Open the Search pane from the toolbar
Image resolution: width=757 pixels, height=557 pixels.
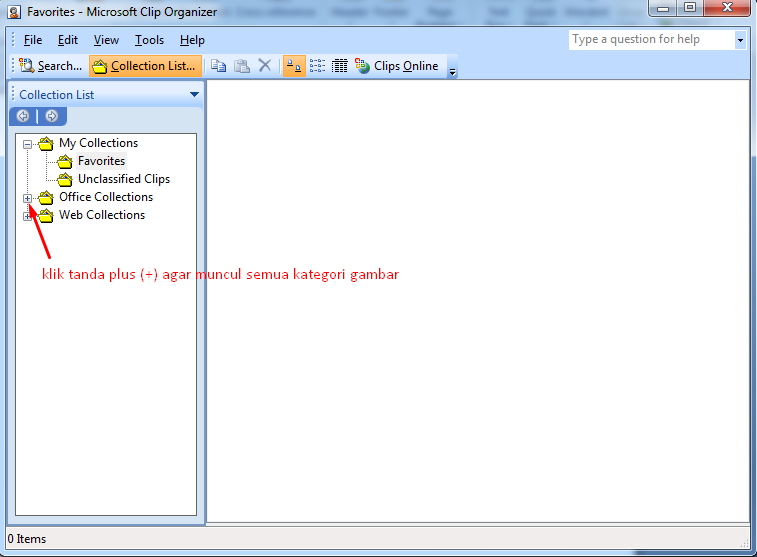[50, 66]
